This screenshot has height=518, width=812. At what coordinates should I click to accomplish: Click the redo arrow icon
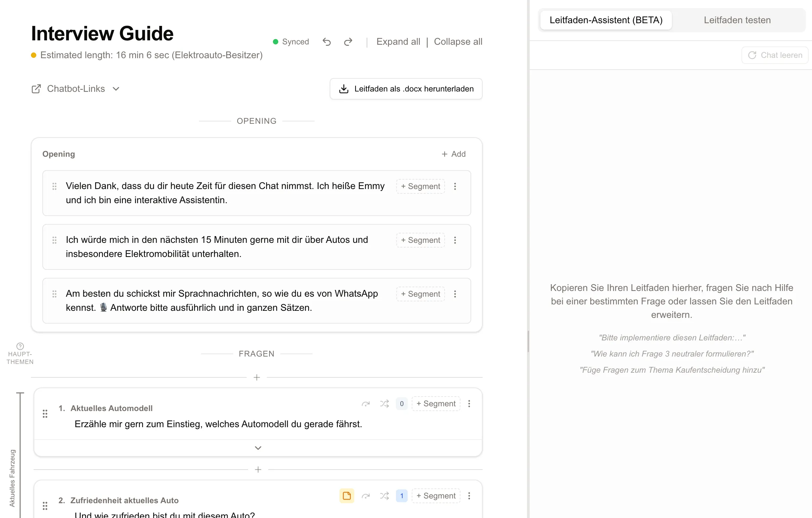[348, 41]
